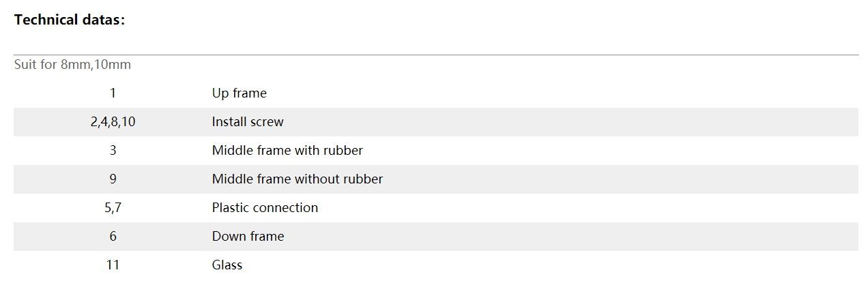This screenshot has width=868, height=298.
Task: Click the horizontal divider line under the heading
Action: pyautogui.click(x=435, y=55)
